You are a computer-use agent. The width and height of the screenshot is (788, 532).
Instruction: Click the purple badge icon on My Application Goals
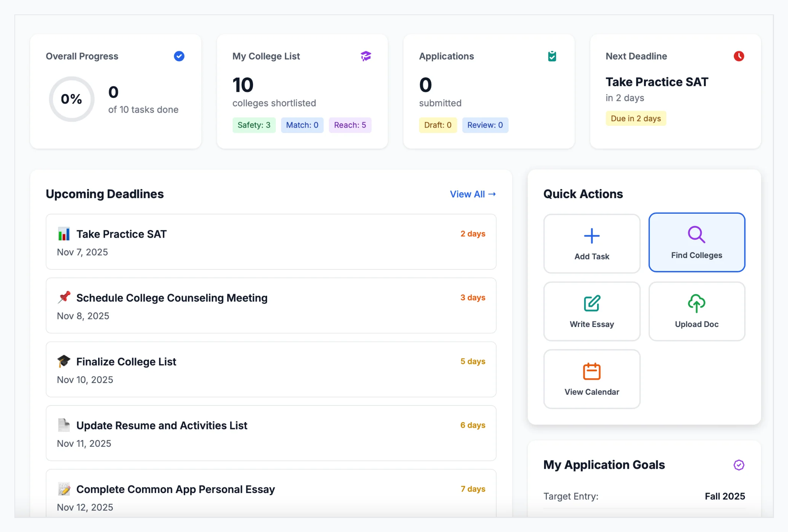(738, 465)
